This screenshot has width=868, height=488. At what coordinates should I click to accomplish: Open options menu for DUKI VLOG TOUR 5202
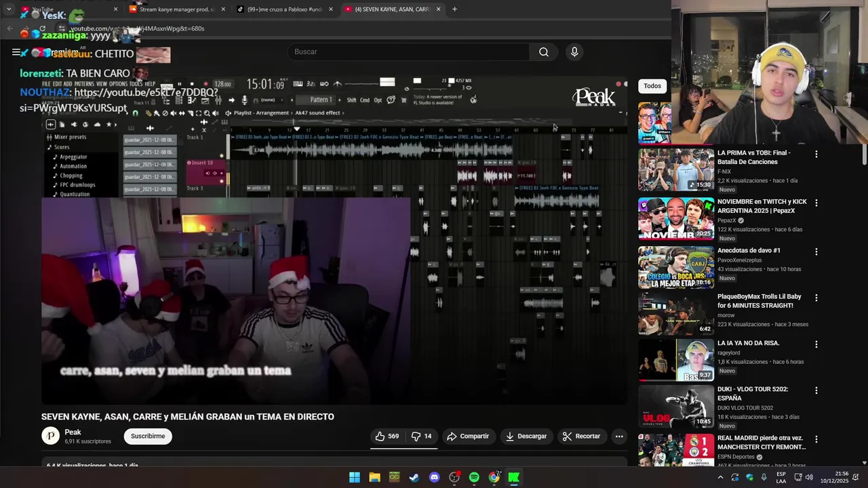click(x=816, y=390)
